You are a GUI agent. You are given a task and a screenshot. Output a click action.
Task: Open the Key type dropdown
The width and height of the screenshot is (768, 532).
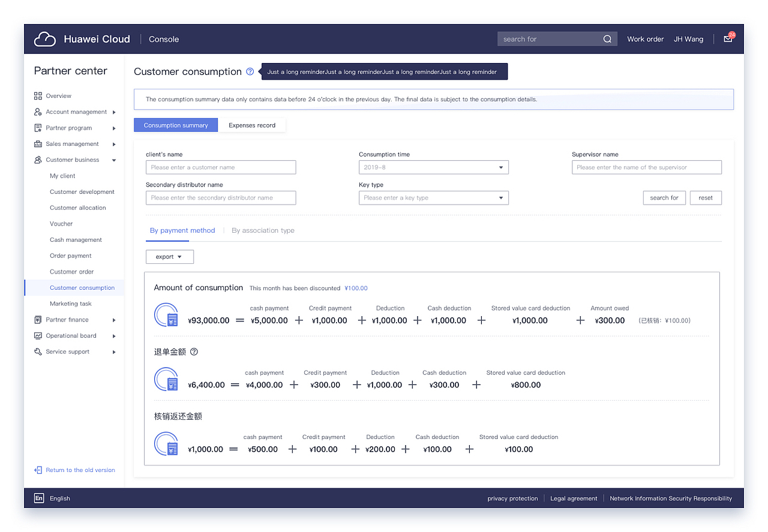(434, 198)
